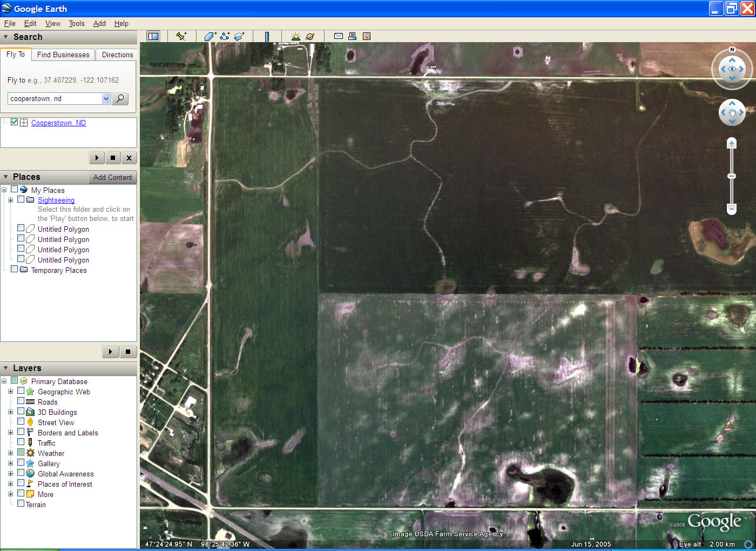
Task: Stop the Places tour playback
Action: tap(127, 352)
